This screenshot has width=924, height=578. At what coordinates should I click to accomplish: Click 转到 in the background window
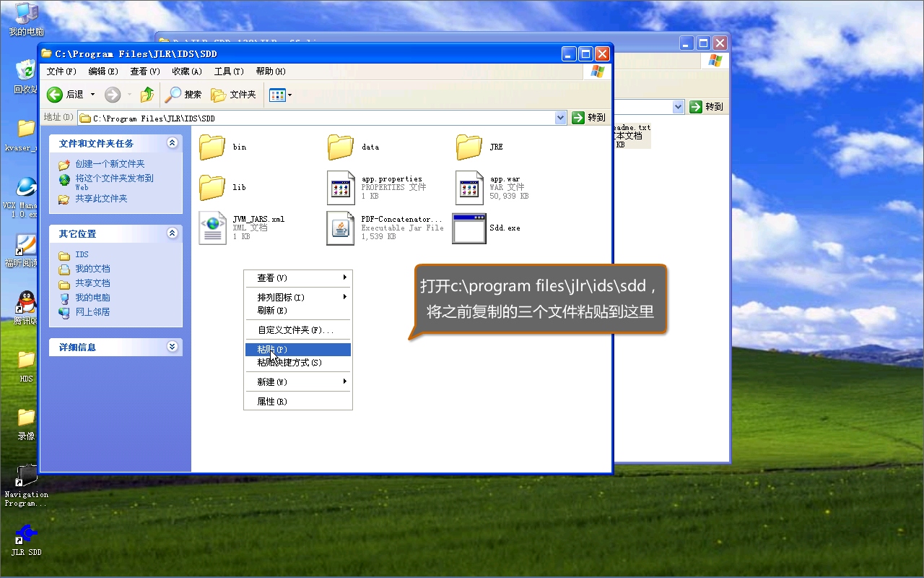[706, 107]
